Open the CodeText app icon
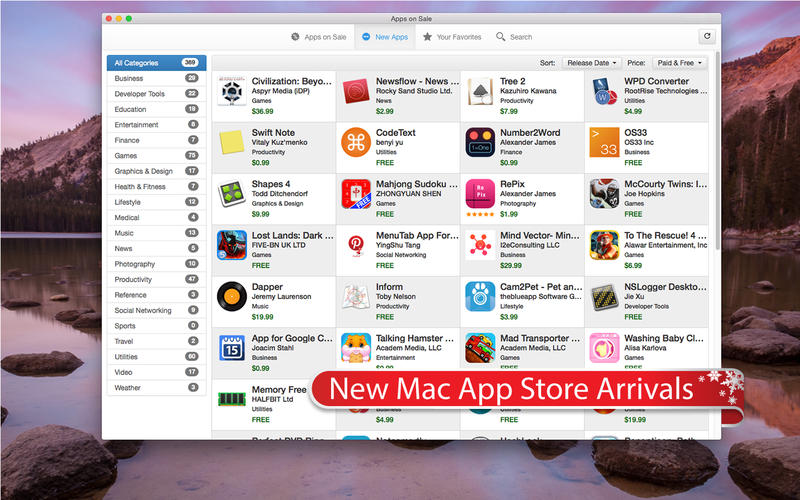The image size is (800, 500). [356, 144]
